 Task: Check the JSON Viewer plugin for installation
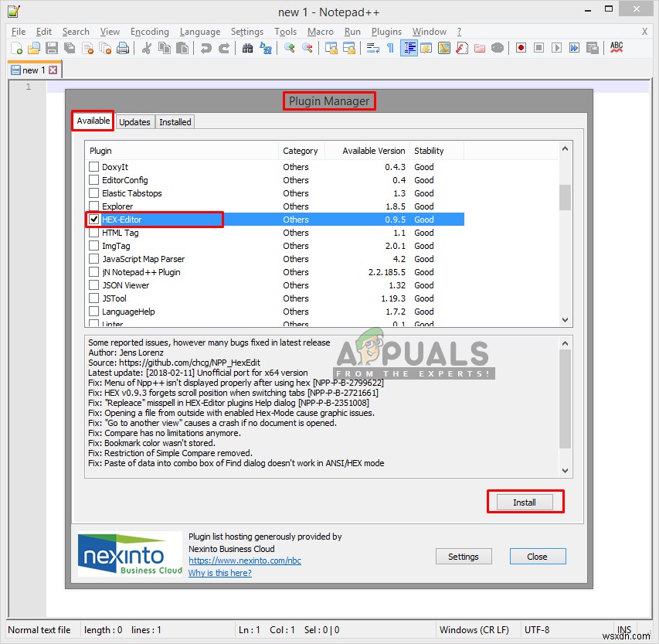tap(93, 285)
